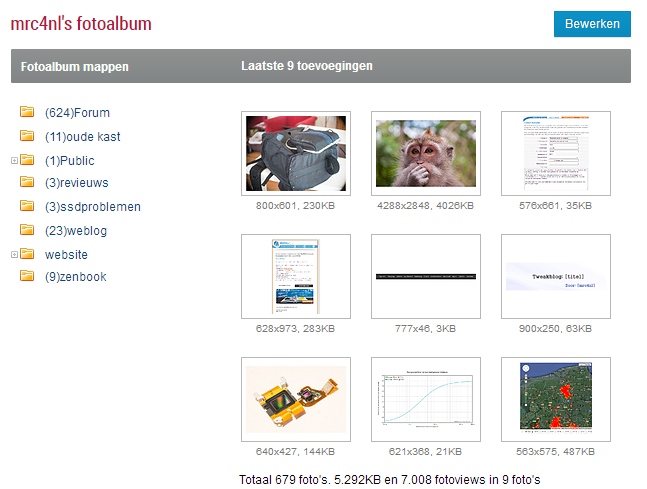Screen dimensions: 647x489
Task: Open the (9)zenbook folder link
Action: [x=76, y=277]
